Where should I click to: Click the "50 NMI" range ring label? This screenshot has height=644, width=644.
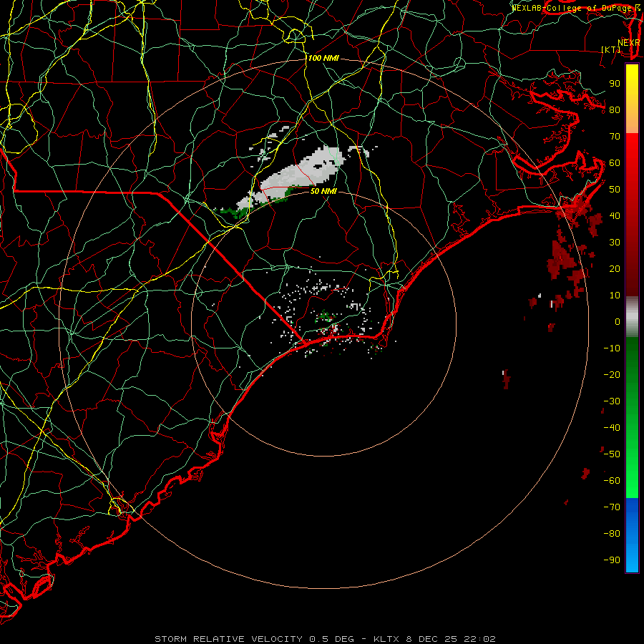click(323, 191)
